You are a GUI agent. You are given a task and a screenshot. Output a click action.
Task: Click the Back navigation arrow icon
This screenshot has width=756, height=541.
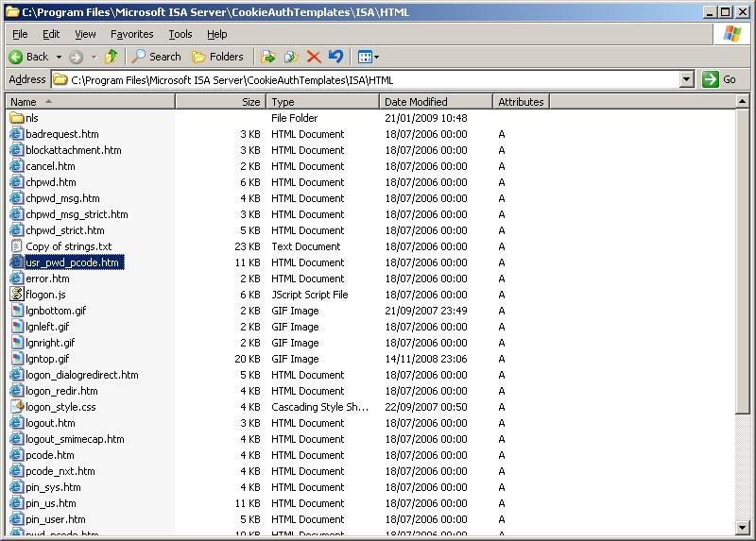16,57
